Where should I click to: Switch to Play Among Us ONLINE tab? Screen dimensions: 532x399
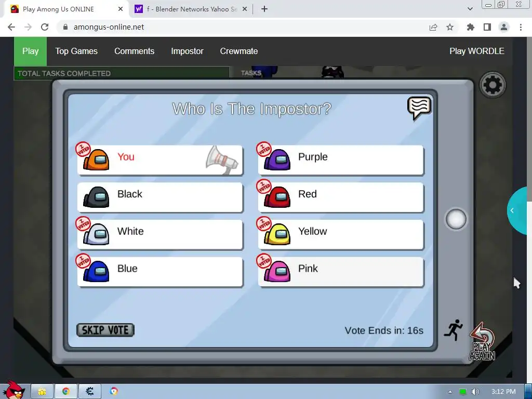coord(66,9)
